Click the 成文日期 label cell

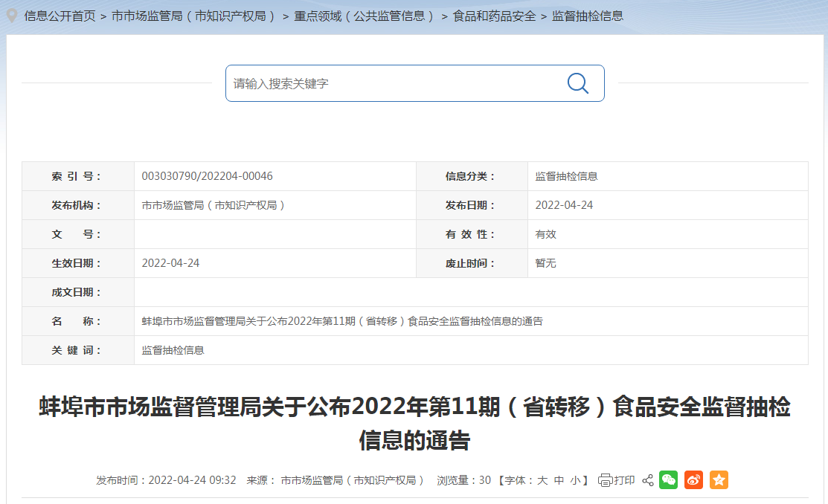[78, 292]
